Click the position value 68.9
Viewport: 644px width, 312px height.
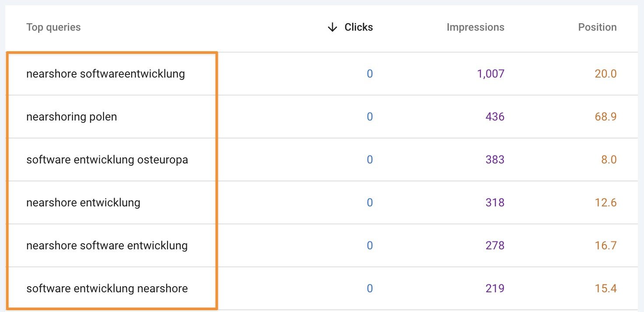tap(605, 117)
